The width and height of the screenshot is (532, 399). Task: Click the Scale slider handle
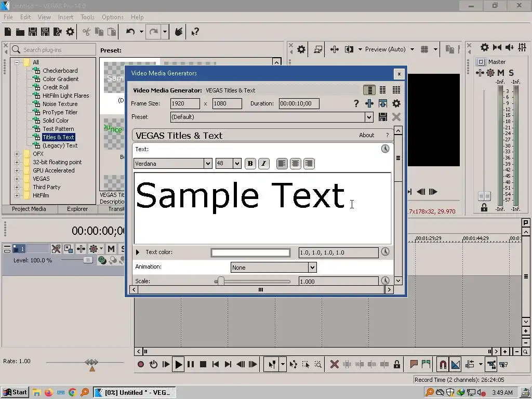pyautogui.click(x=221, y=281)
